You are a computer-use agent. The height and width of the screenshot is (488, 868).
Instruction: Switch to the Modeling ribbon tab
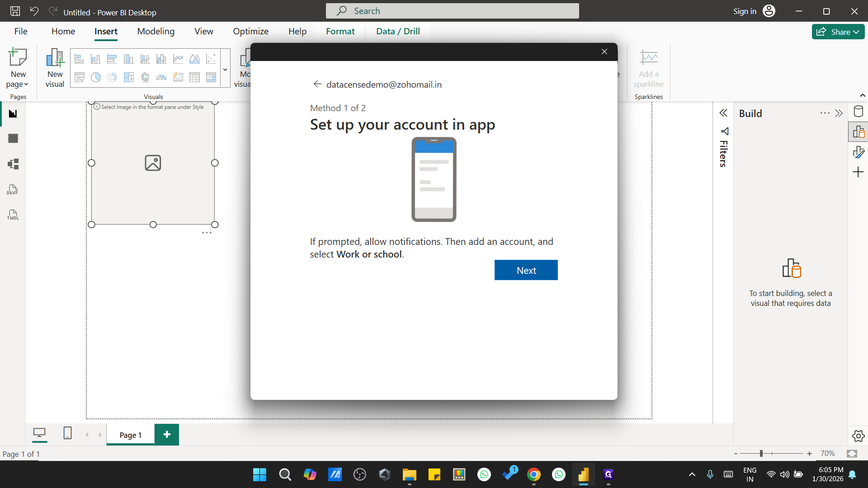(x=156, y=31)
